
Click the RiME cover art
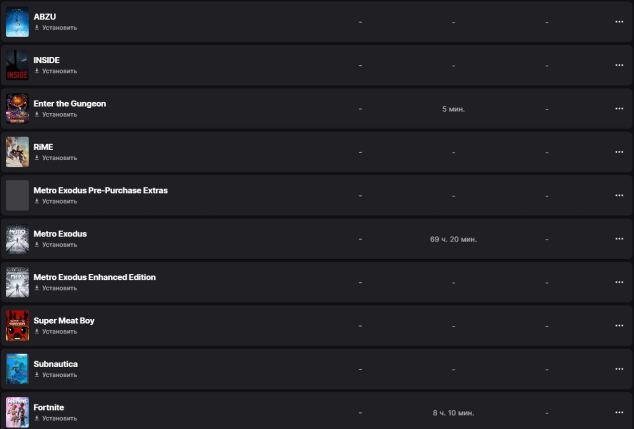[x=17, y=152]
